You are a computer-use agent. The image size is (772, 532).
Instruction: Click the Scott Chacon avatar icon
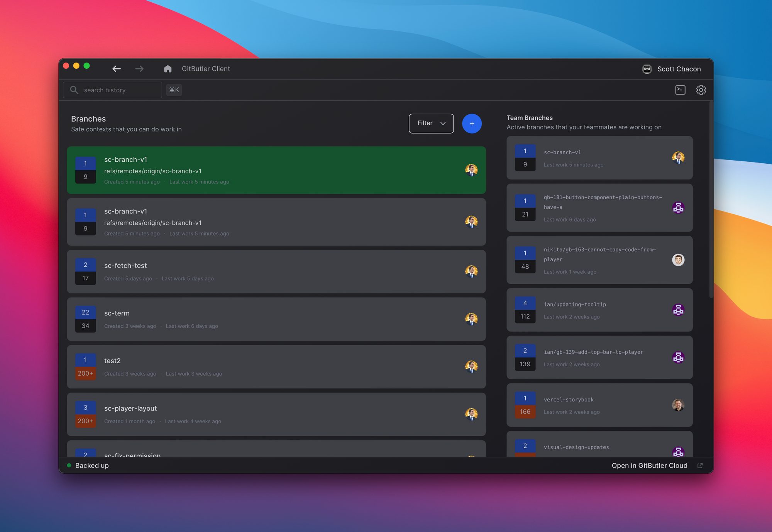[x=647, y=69]
